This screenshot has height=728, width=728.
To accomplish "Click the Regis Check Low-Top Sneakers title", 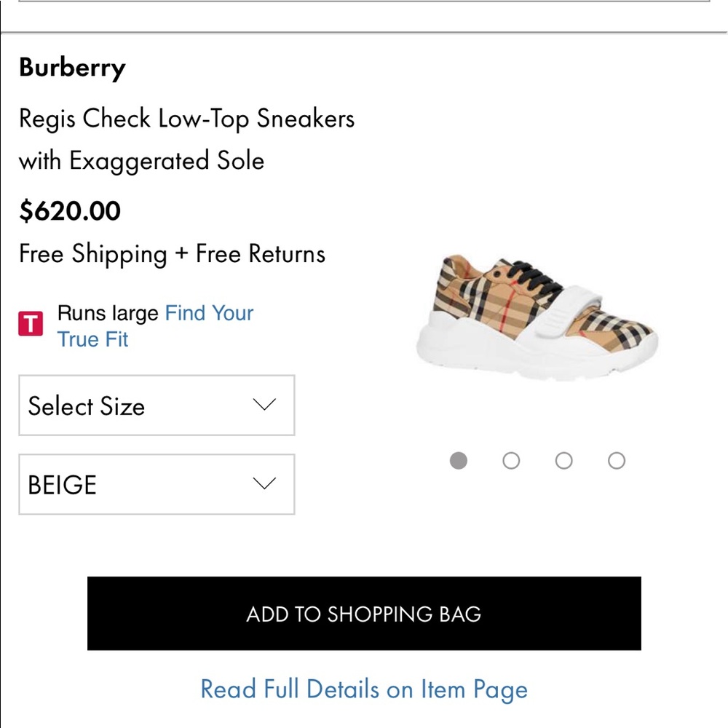I will tap(186, 119).
